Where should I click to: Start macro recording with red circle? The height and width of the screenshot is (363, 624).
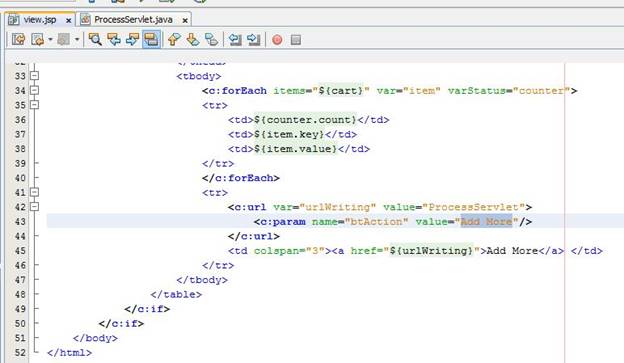(277, 40)
